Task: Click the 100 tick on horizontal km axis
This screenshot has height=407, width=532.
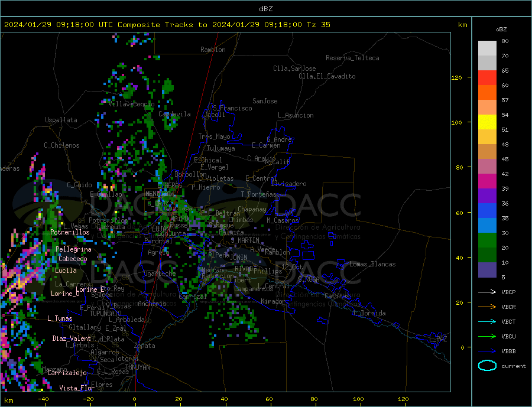Action: click(358, 399)
